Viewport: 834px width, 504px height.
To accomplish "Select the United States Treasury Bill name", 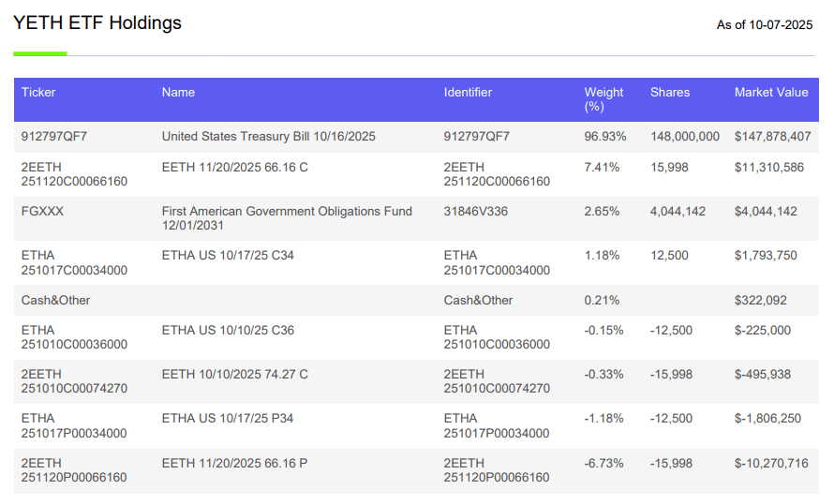I will point(268,137).
